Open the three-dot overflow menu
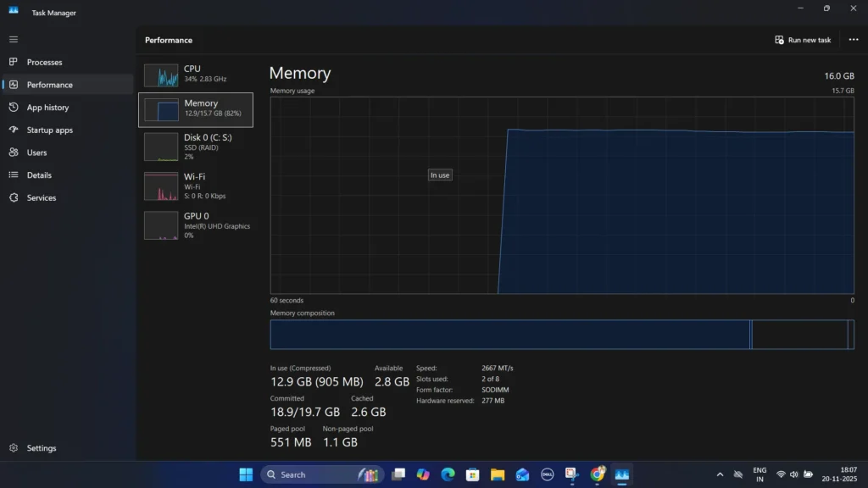Image resolution: width=868 pixels, height=488 pixels. [854, 39]
